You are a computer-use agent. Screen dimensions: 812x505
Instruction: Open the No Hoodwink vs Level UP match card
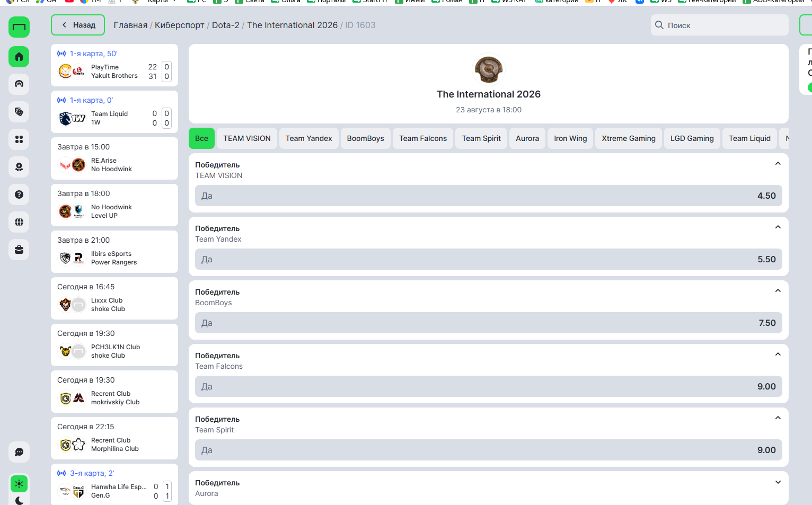tap(114, 205)
